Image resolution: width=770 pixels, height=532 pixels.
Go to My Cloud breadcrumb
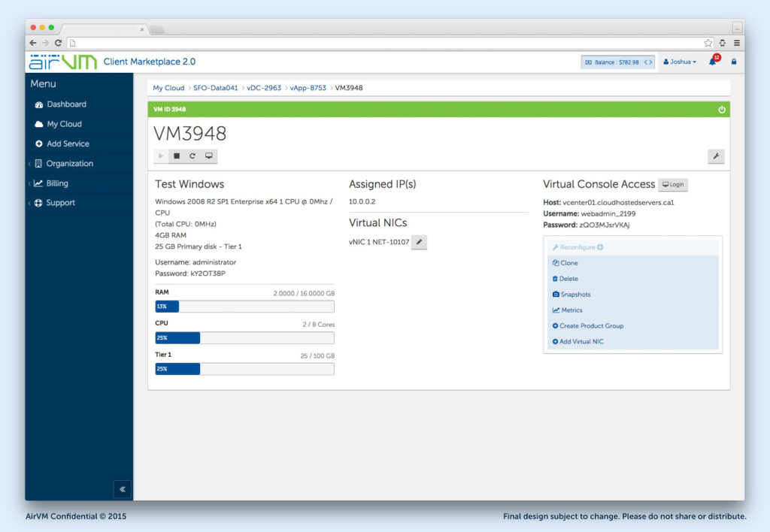168,88
